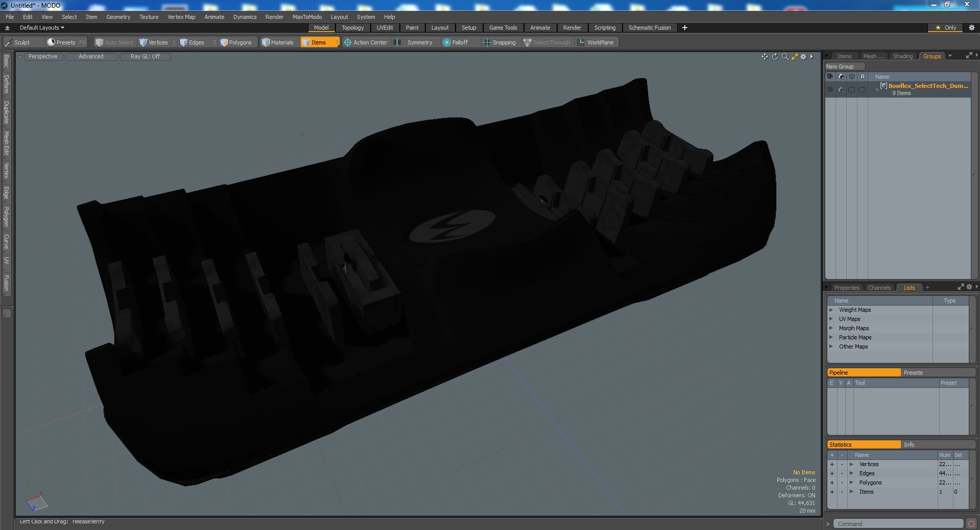Viewport: 980px width, 530px height.
Task: Toggle the Only star button
Action: point(946,28)
